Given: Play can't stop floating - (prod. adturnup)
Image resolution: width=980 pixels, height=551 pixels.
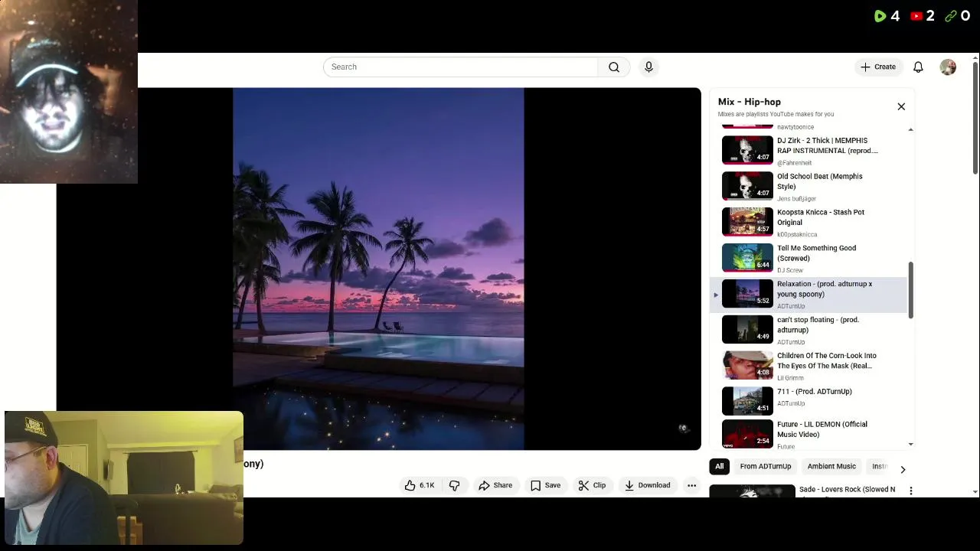Looking at the screenshot, I should coord(810,331).
